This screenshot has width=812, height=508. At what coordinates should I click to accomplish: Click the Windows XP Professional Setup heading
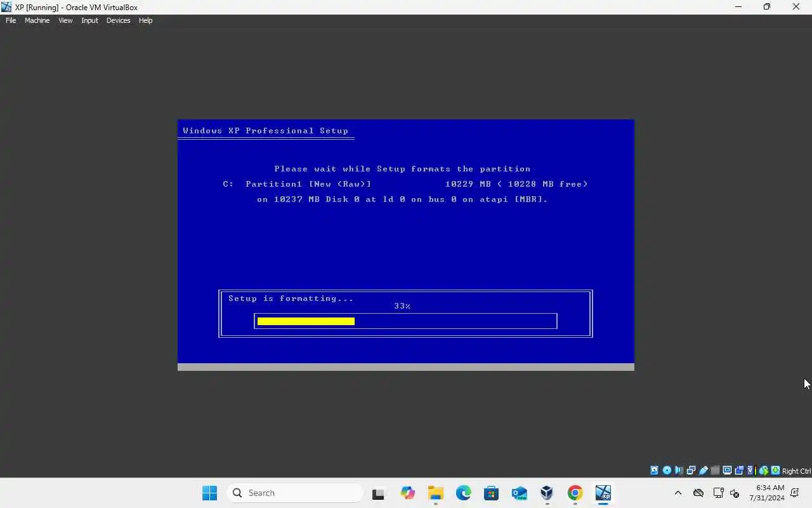265,131
